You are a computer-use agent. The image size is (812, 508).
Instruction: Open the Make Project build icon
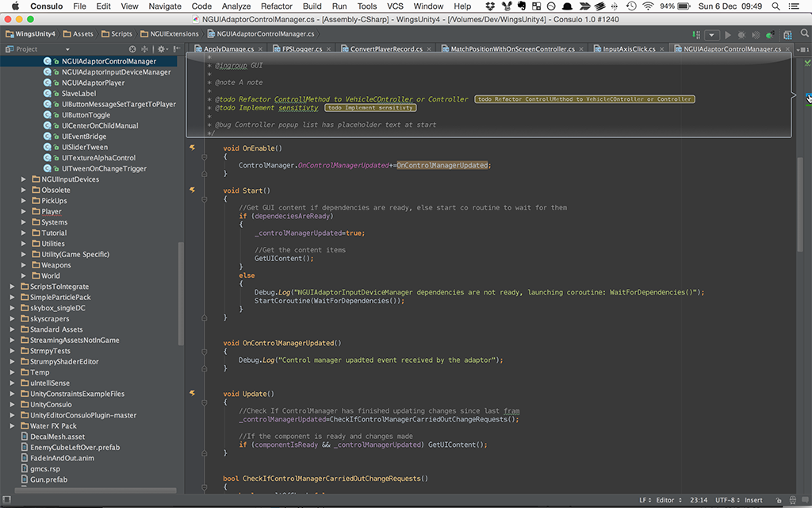pyautogui.click(x=696, y=35)
